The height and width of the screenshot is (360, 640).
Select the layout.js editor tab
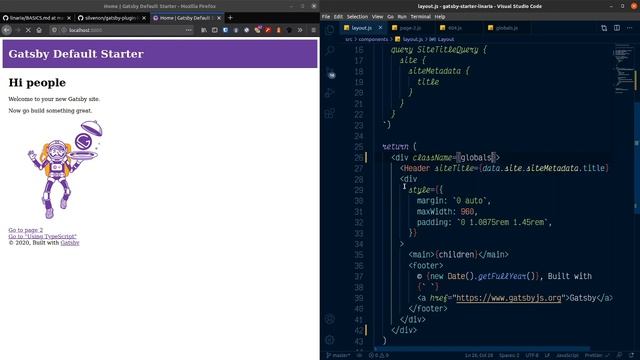coord(362,28)
